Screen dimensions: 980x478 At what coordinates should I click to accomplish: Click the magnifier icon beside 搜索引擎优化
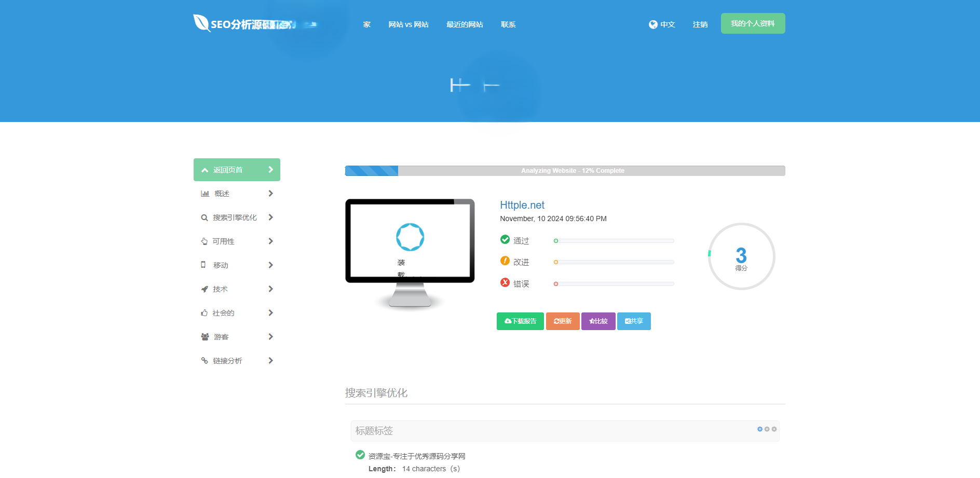(205, 217)
